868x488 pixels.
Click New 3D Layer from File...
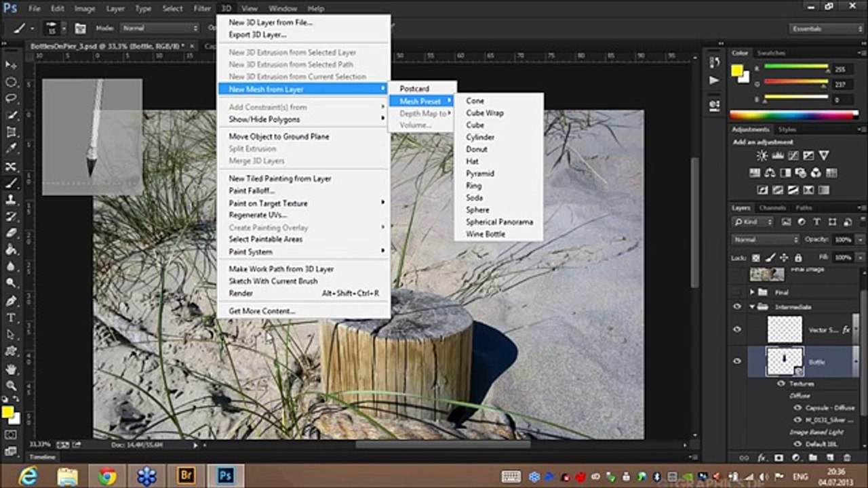click(x=271, y=22)
